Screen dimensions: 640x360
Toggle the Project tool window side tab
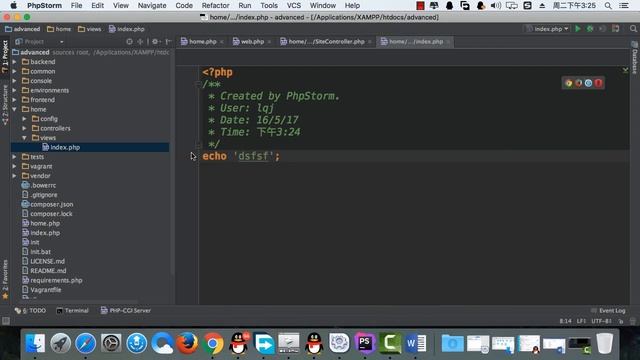[x=5, y=56]
